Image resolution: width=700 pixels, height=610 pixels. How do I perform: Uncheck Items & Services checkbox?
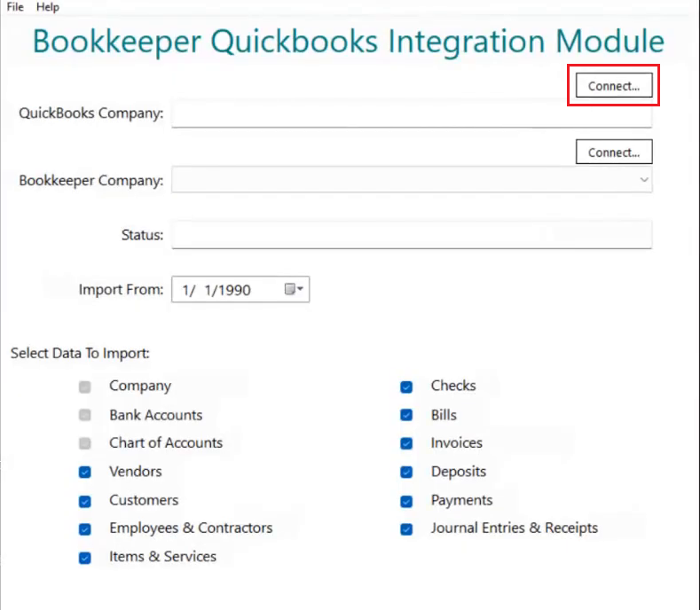click(x=85, y=558)
